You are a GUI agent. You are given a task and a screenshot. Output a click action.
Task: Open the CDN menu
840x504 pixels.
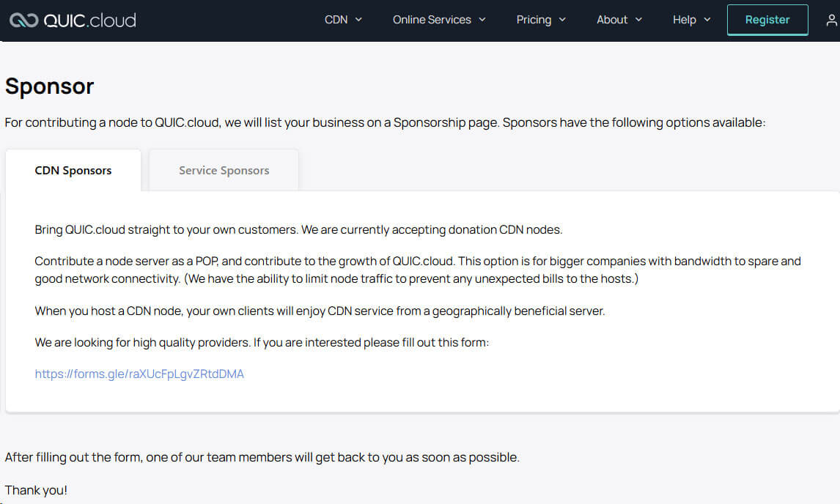tap(336, 20)
